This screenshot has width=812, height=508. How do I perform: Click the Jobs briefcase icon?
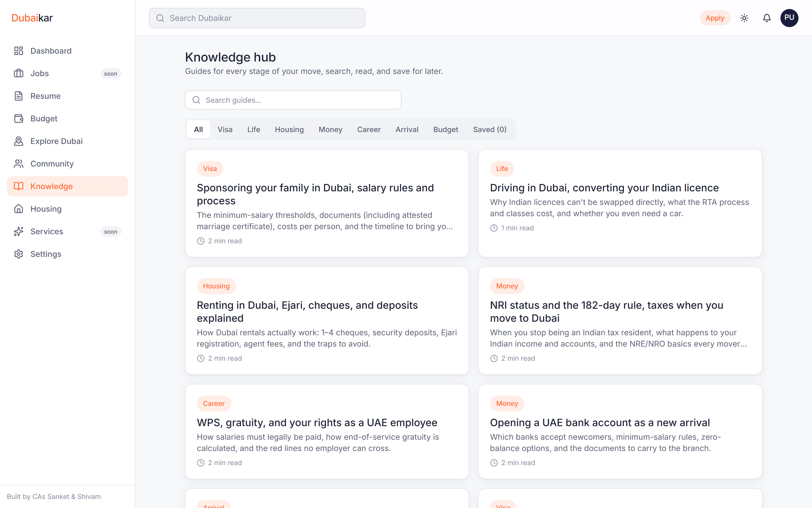point(18,73)
